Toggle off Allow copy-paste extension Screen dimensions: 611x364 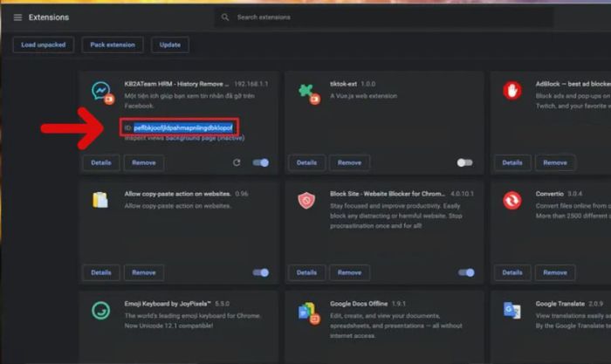click(x=260, y=272)
